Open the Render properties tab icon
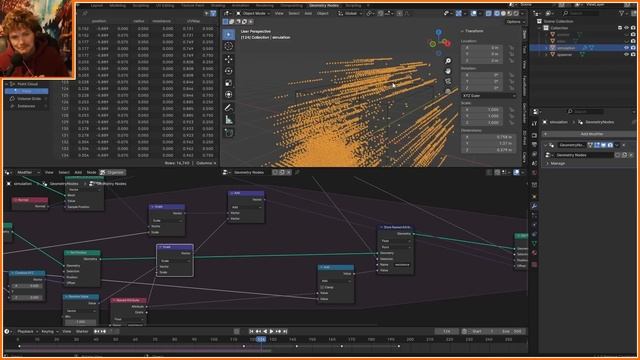Image resolution: width=640 pixels, height=360 pixels. (534, 135)
